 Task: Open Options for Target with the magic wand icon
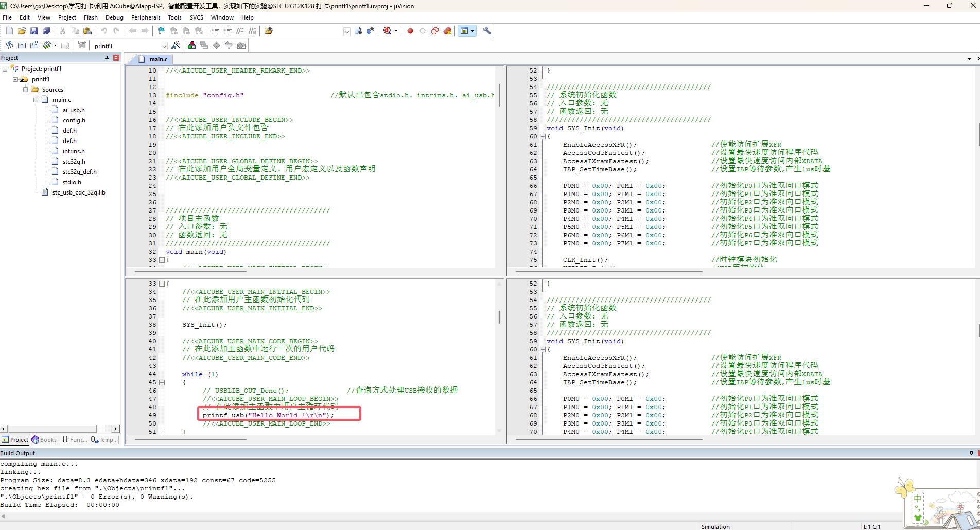[176, 45]
